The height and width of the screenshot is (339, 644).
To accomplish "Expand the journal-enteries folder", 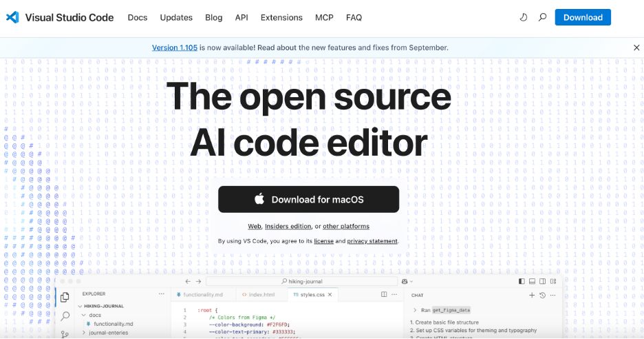I will 84,332.
